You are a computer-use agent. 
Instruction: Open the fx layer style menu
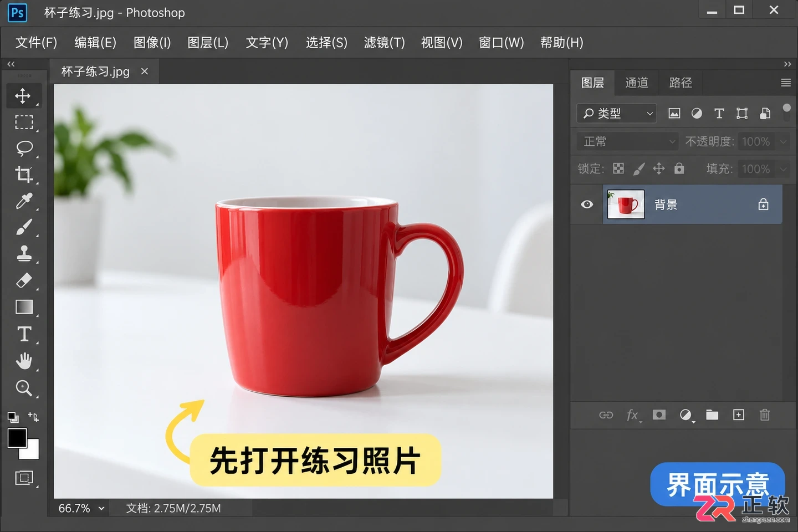pyautogui.click(x=632, y=415)
